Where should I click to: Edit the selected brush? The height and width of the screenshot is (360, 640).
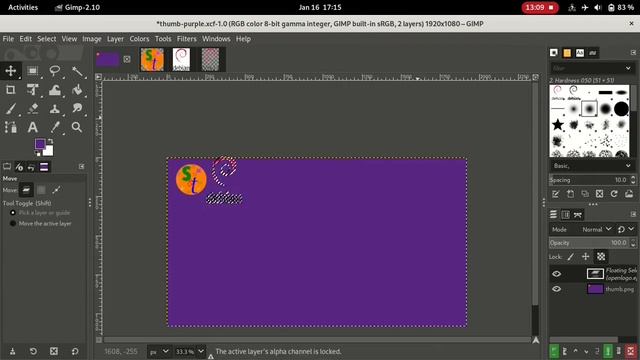pyautogui.click(x=556, y=194)
